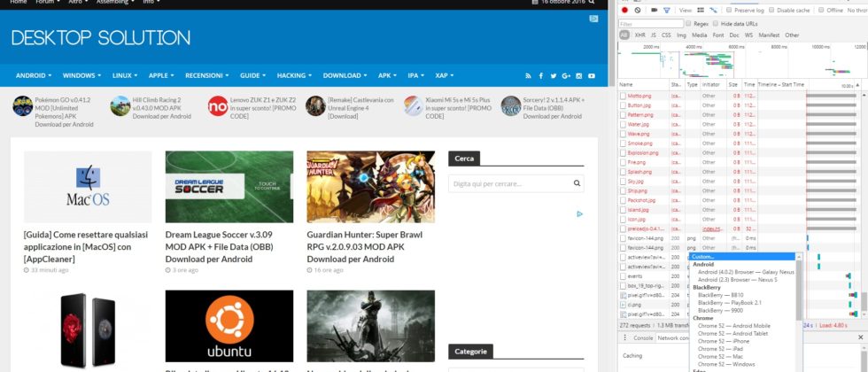This screenshot has height=372, width=868.
Task: Filter network requests by XHR
Action: pos(639,35)
